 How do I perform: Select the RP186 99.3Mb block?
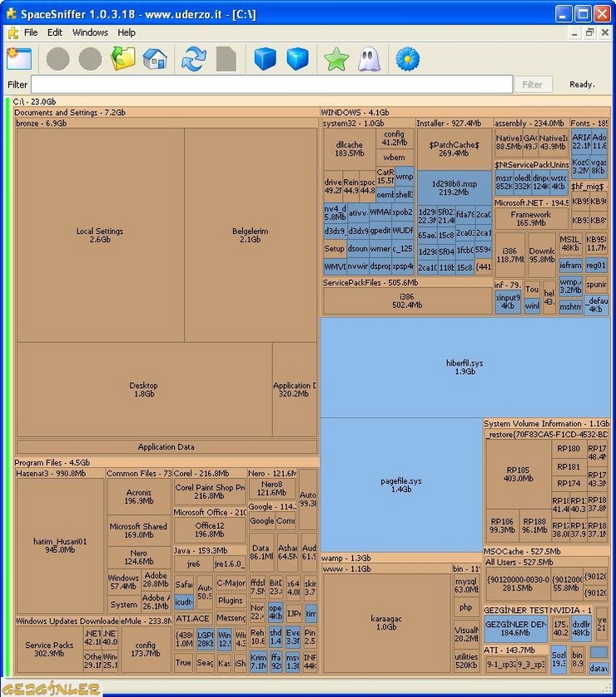coord(502,525)
